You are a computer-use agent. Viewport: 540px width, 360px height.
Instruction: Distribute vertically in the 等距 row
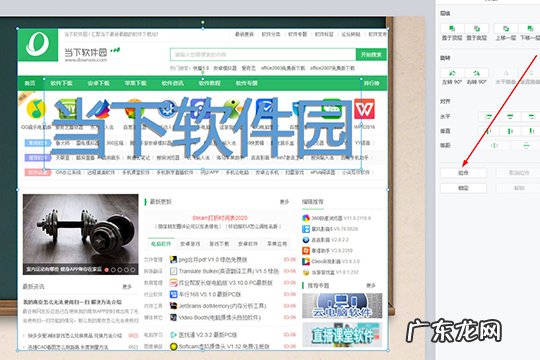526,146
